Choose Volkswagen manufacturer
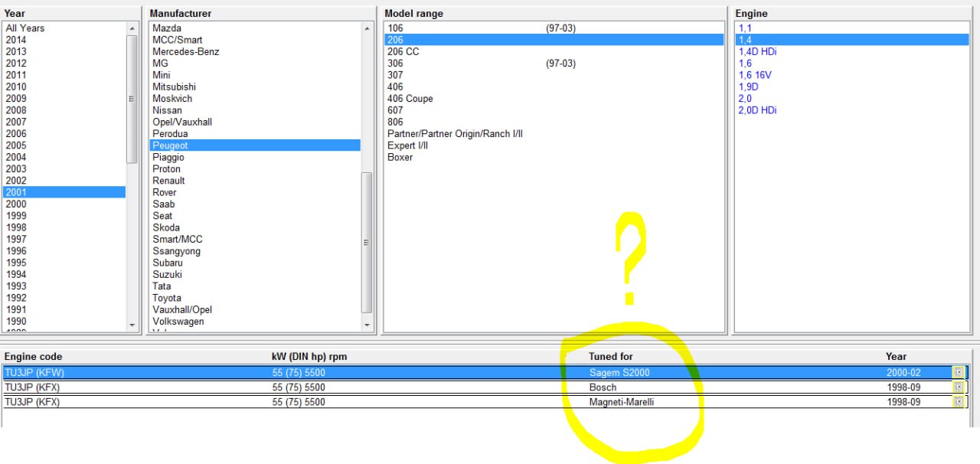This screenshot has width=980, height=464. click(178, 321)
